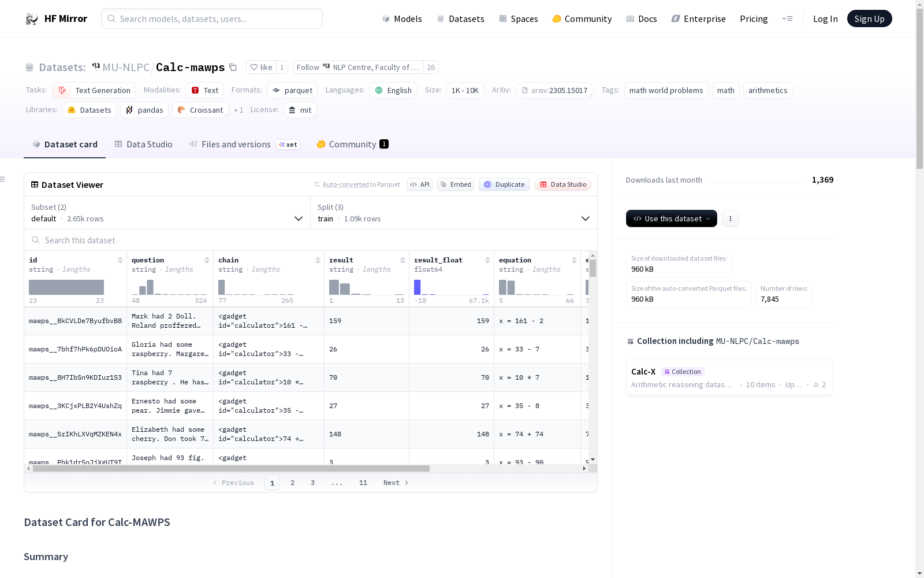Click the 1K - 10K size tag

click(464, 90)
